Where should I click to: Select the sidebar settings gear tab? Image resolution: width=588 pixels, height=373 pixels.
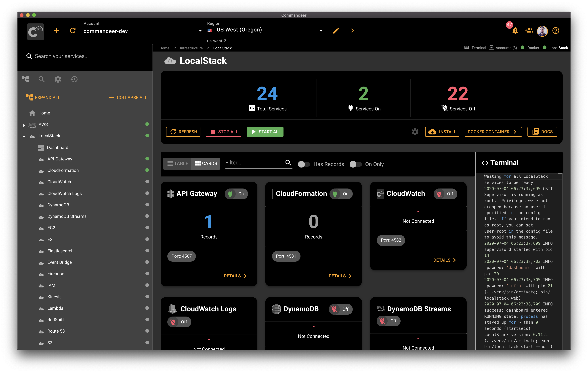[58, 79]
